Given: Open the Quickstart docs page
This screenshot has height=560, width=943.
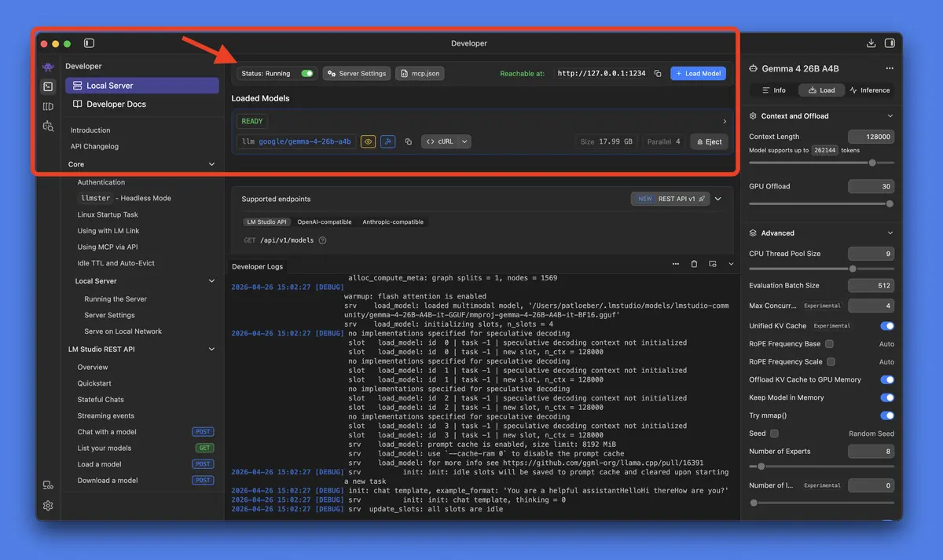Looking at the screenshot, I should point(94,383).
